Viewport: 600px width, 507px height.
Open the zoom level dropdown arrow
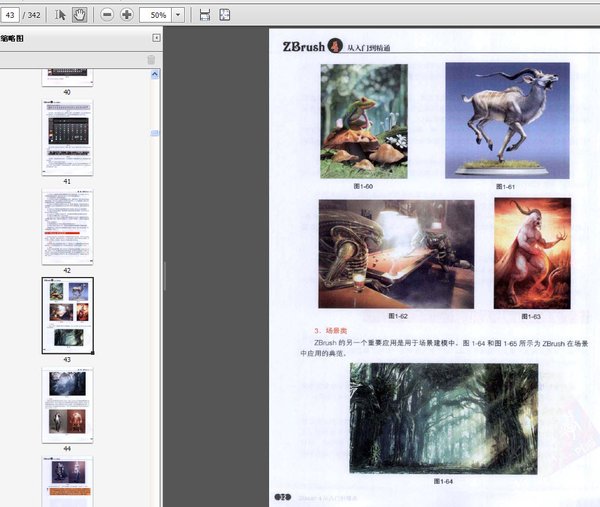tap(178, 15)
